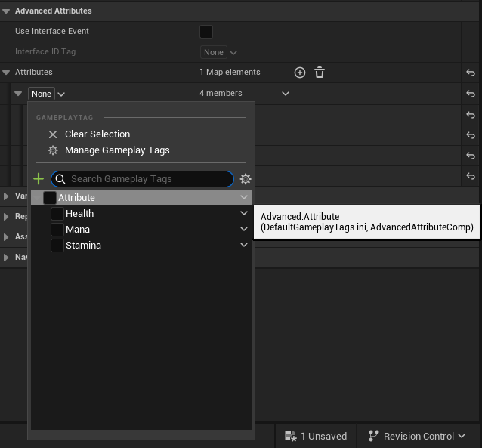Check the Mana tag checkbox
The height and width of the screenshot is (448, 482).
[57, 230]
